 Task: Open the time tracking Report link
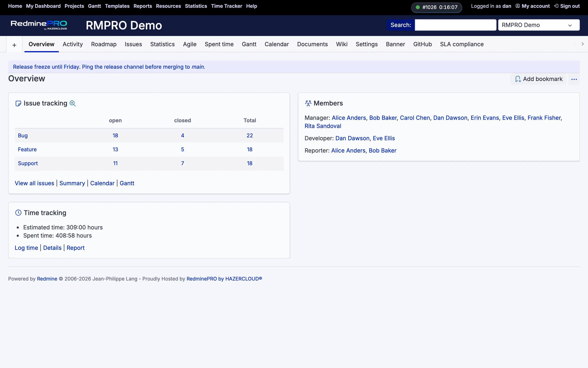[x=76, y=248]
